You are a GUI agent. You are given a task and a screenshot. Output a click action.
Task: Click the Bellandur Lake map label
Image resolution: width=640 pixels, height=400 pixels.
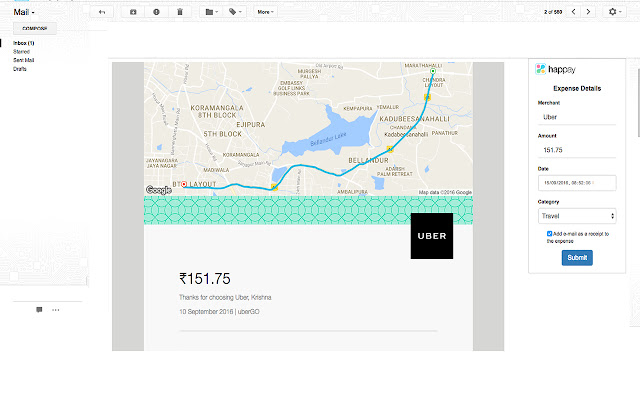tap(329, 139)
